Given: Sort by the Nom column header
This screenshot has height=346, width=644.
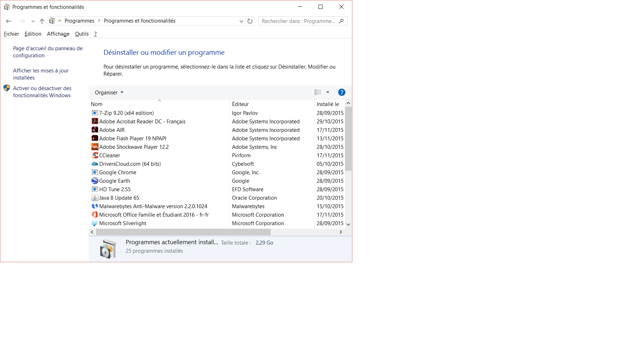Looking at the screenshot, I should (159, 104).
